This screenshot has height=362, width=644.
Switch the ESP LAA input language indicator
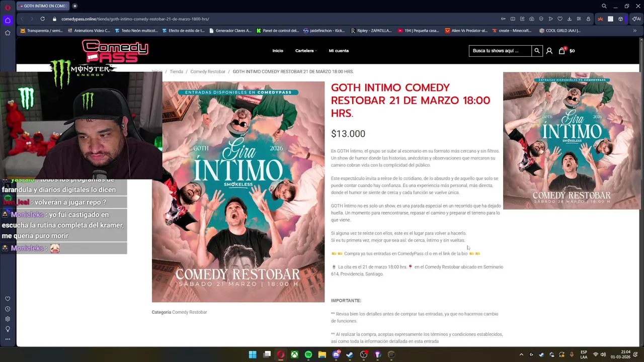point(584,354)
